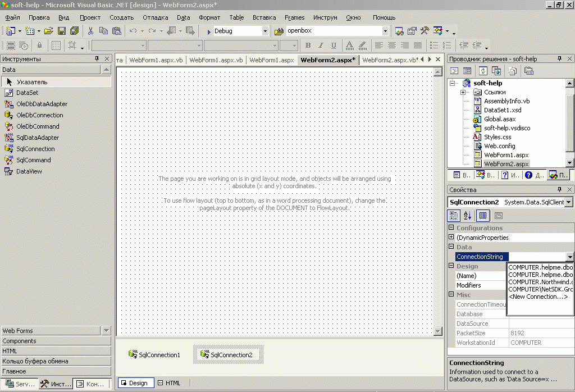This screenshot has width=575, height=392.
Task: Click the Save toolbar icon
Action: pyautogui.click(x=62, y=31)
